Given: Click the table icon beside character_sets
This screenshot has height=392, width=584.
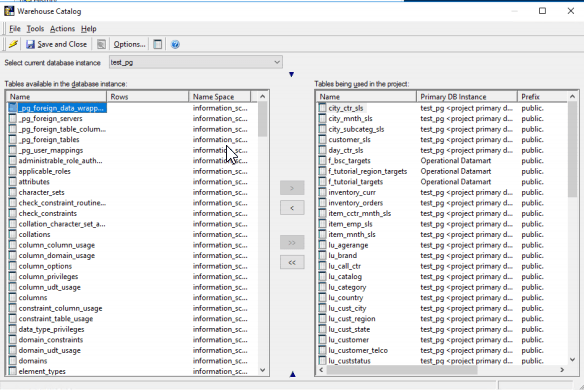Looking at the screenshot, I should coord(13,192).
